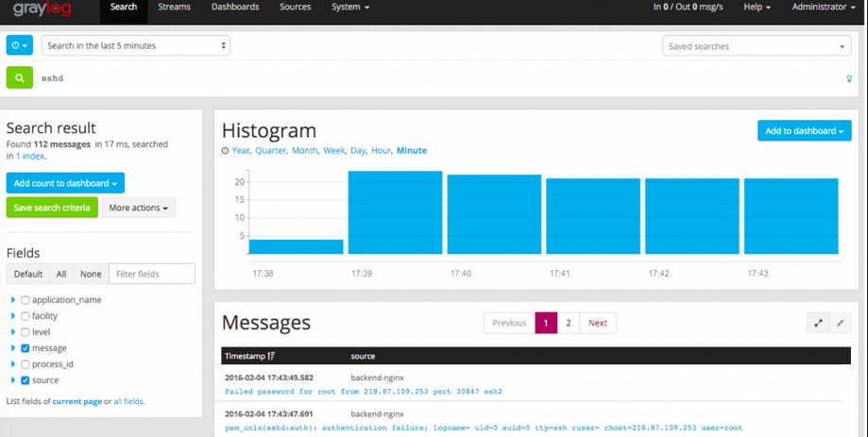Click the 17:39 histogram bar
Image resolution: width=868 pixels, height=437 pixels.
395,212
